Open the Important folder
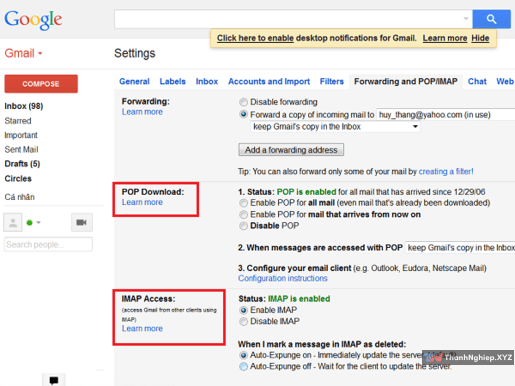515x386 pixels. coord(21,135)
